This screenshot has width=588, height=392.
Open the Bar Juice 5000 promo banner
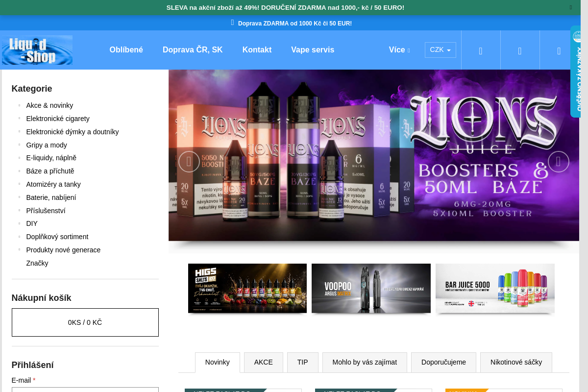[495, 289]
